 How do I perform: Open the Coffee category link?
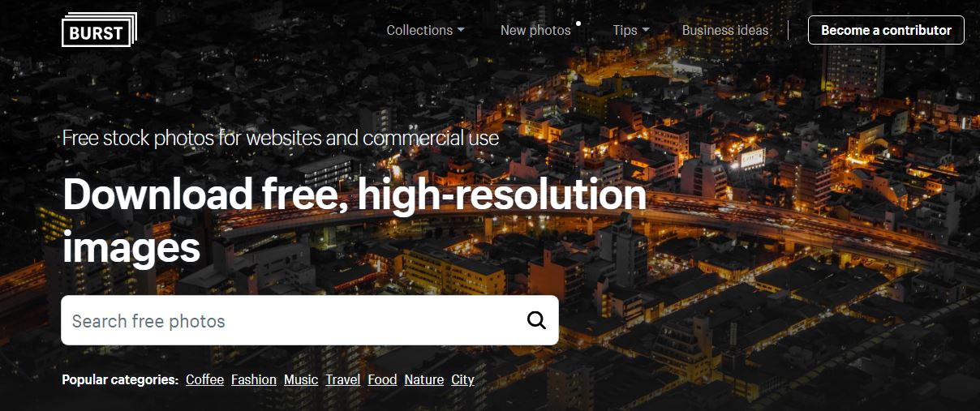point(204,379)
